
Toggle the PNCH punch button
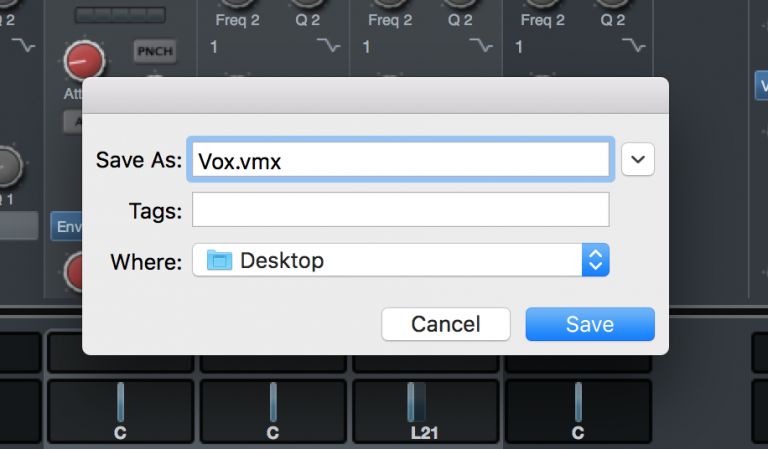(x=155, y=51)
